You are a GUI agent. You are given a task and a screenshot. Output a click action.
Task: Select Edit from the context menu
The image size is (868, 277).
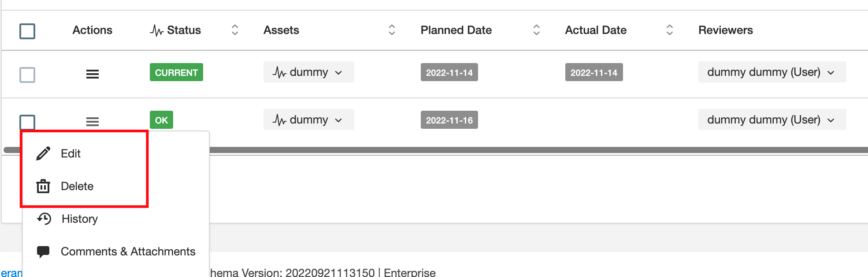point(71,153)
